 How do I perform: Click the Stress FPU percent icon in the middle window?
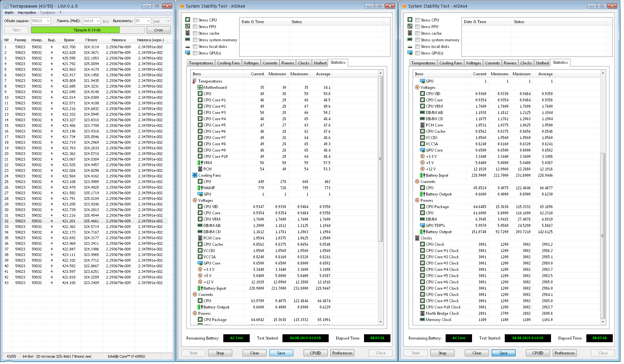188,26
